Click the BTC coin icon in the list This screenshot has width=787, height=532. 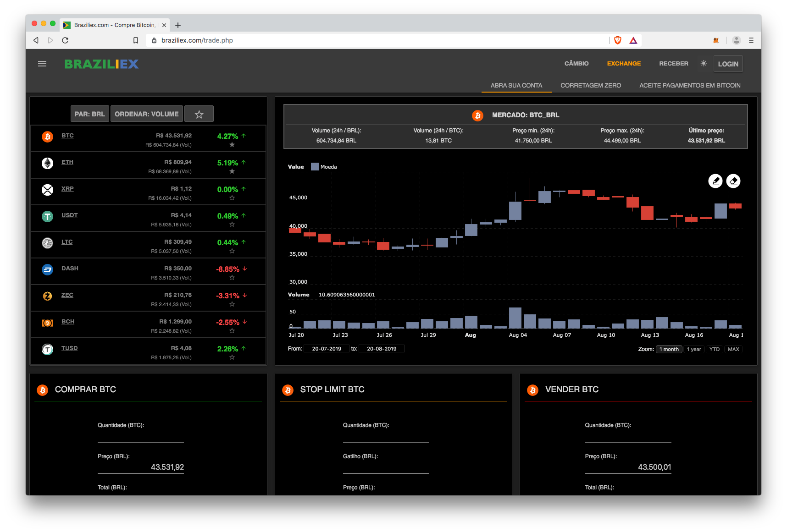(48, 137)
